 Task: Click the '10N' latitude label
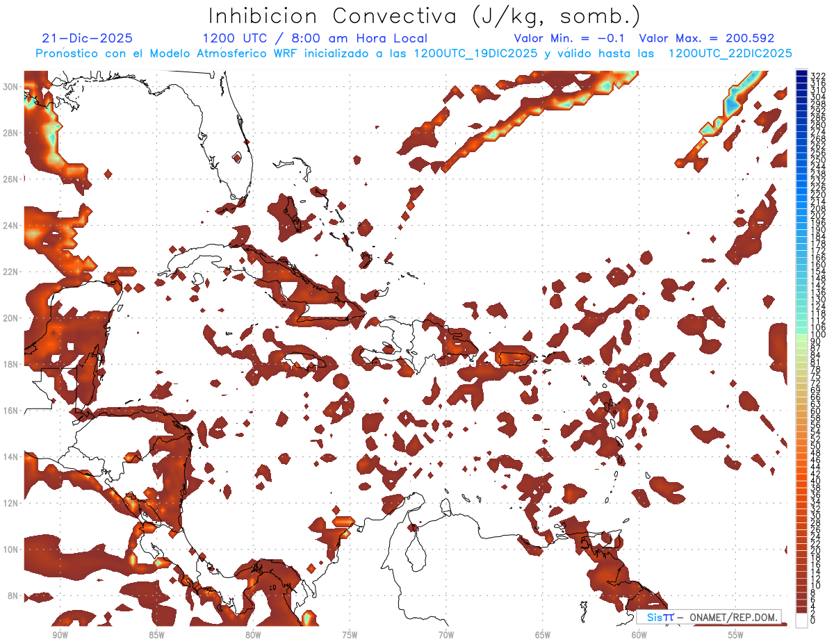click(12, 550)
